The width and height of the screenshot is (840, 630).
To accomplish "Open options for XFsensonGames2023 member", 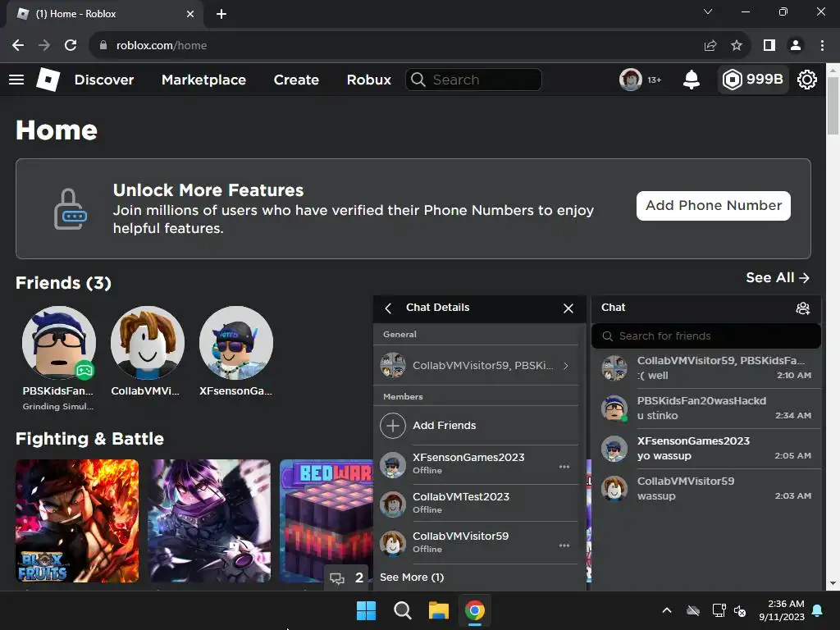I will [564, 467].
